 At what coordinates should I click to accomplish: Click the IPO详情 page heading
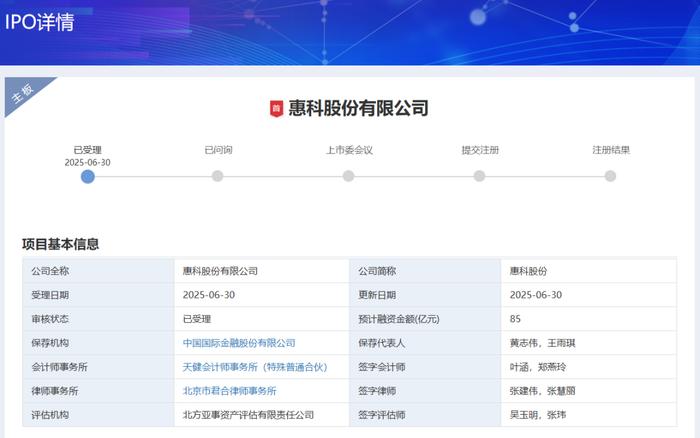[x=39, y=22]
